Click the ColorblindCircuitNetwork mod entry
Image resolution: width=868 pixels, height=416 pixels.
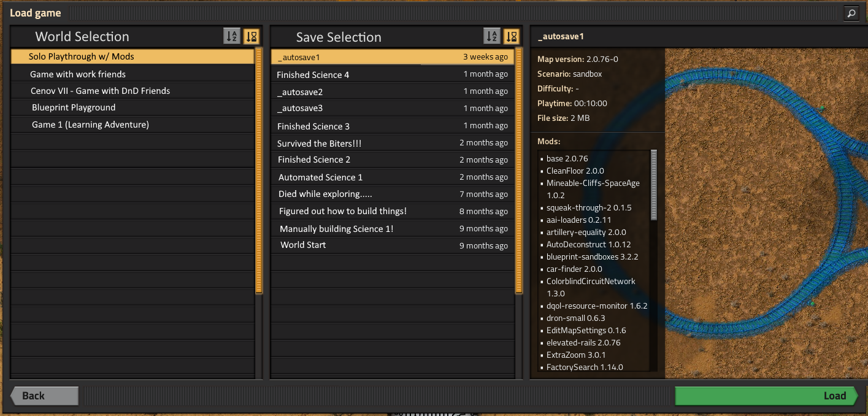[x=591, y=287]
